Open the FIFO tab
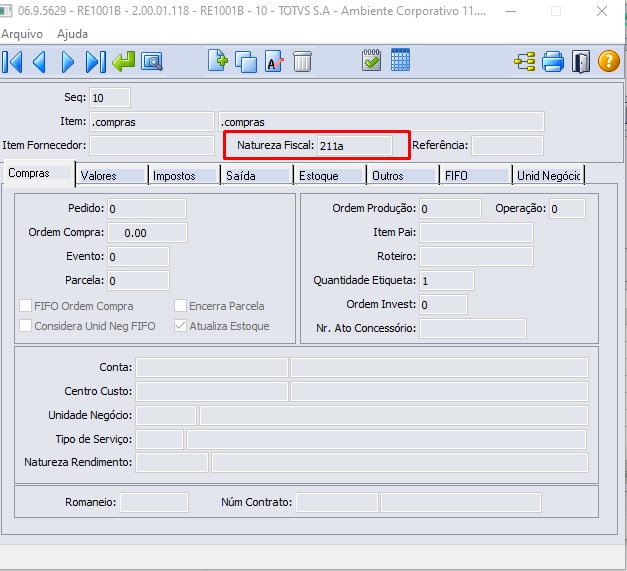 point(475,176)
